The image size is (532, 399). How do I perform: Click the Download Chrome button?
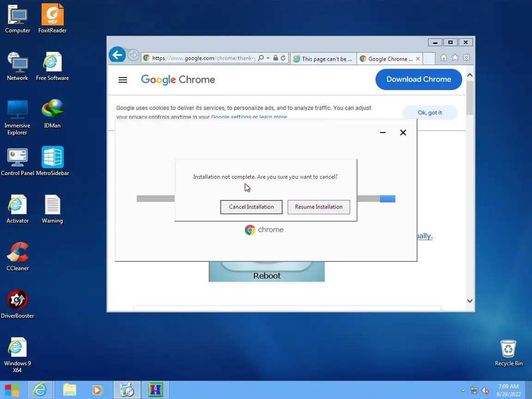[419, 79]
